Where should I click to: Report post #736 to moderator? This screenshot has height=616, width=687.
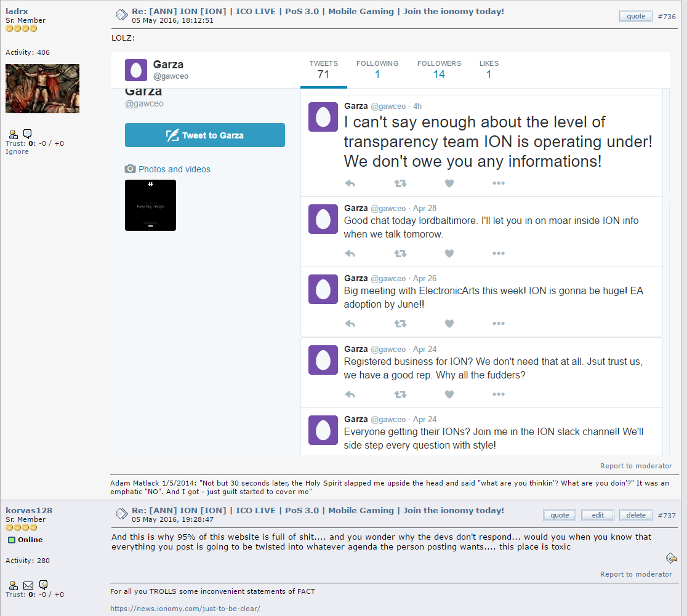tap(636, 466)
